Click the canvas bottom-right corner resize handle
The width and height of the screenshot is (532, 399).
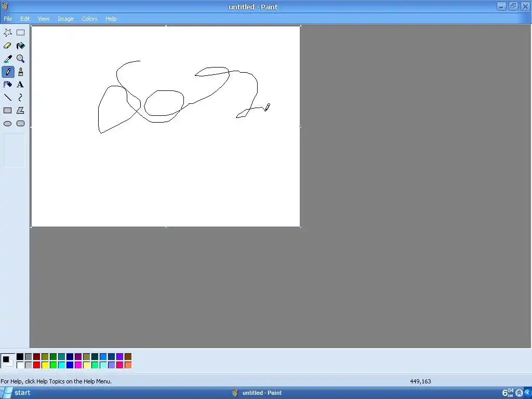[300, 227]
